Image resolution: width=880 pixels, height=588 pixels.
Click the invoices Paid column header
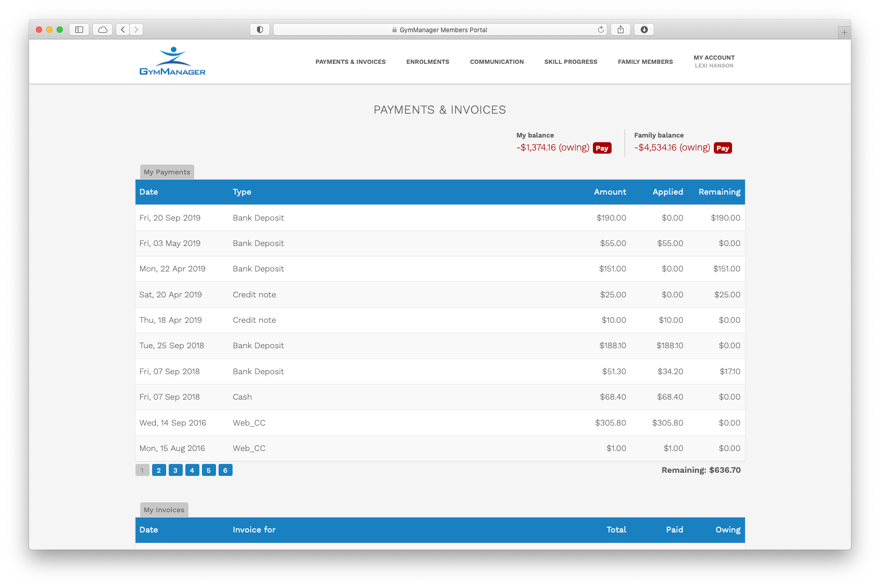(x=674, y=529)
